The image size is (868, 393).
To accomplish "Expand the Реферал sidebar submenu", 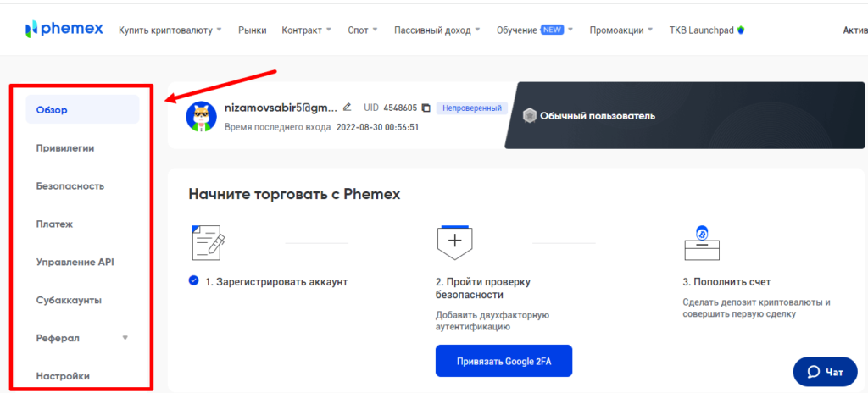I will coord(125,338).
